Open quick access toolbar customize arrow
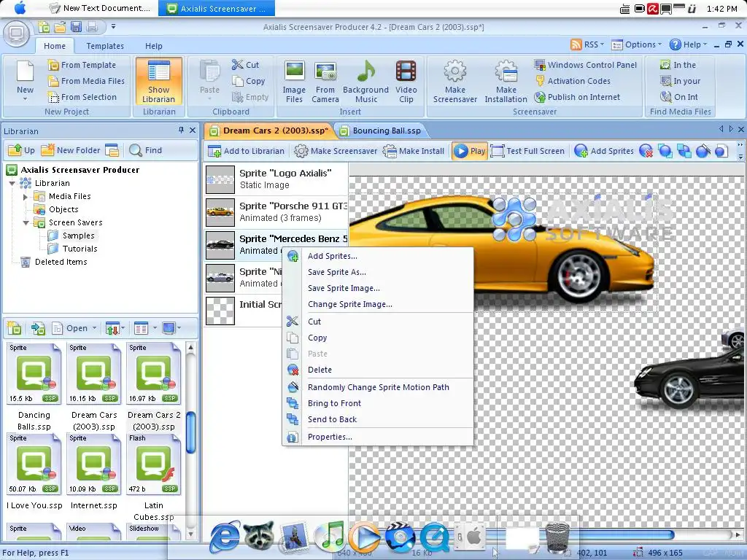This screenshot has width=747, height=560. pyautogui.click(x=113, y=27)
